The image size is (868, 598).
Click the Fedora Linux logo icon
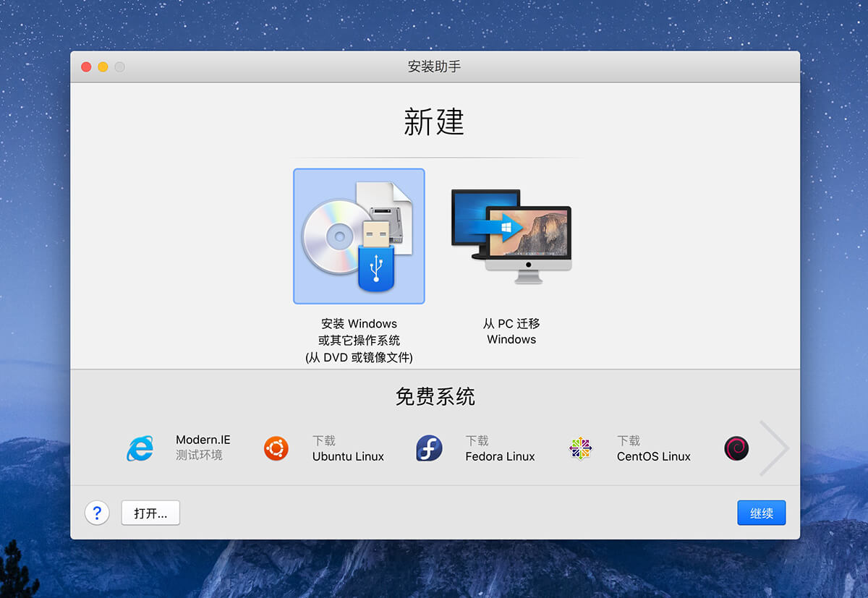tap(429, 448)
